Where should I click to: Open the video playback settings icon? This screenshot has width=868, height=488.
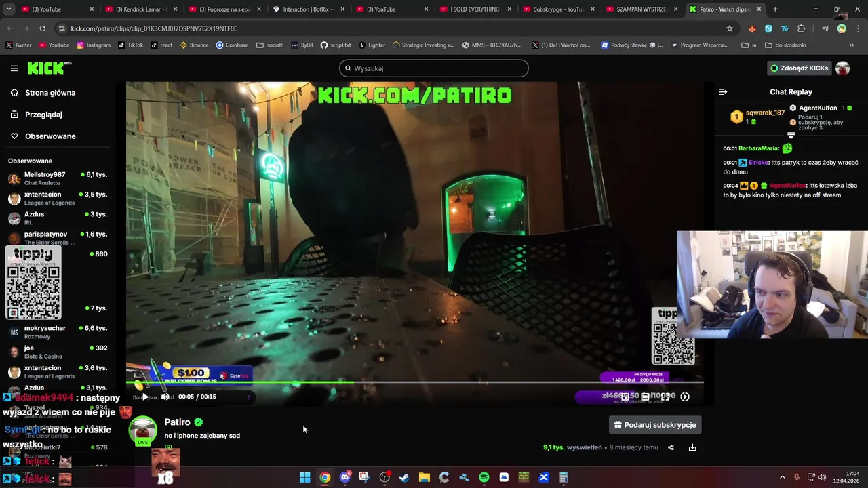click(685, 396)
